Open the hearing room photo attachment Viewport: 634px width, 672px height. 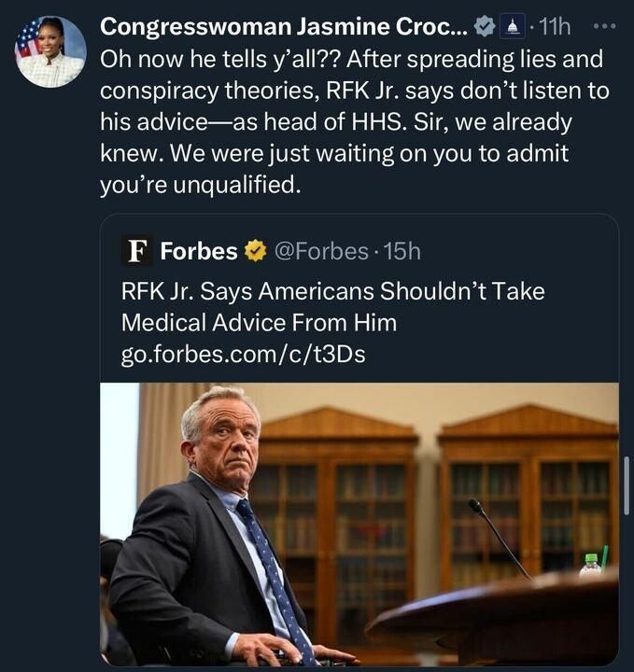click(x=359, y=524)
